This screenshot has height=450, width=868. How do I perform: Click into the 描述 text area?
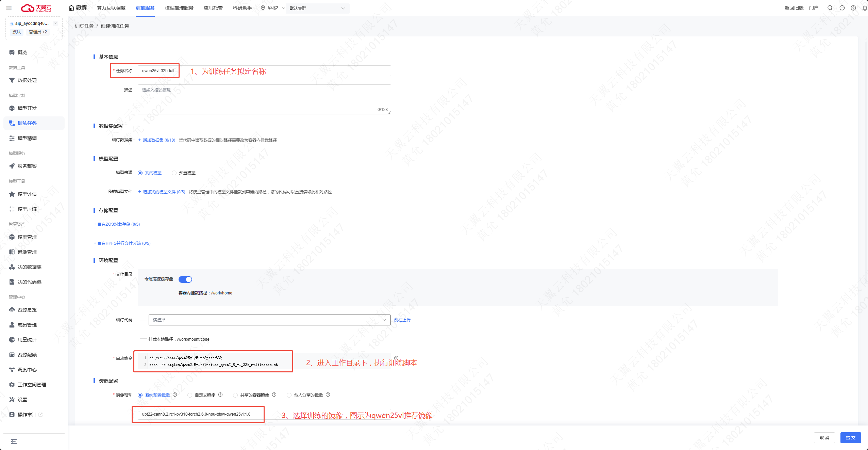point(264,99)
